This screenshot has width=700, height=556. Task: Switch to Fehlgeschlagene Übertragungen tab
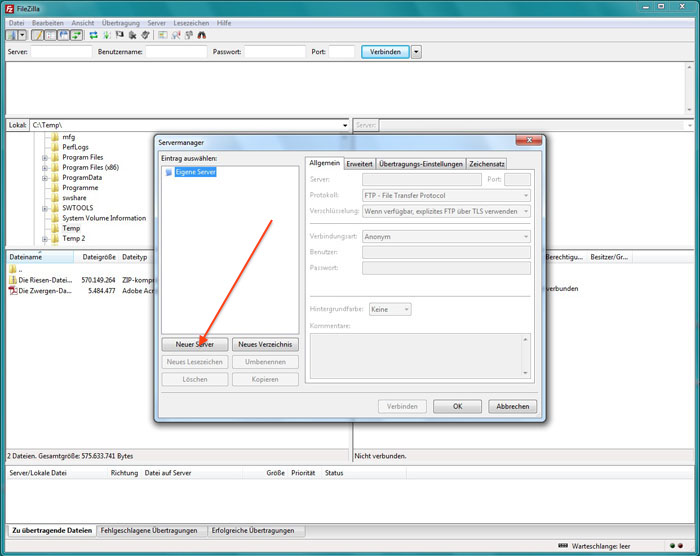(x=149, y=531)
